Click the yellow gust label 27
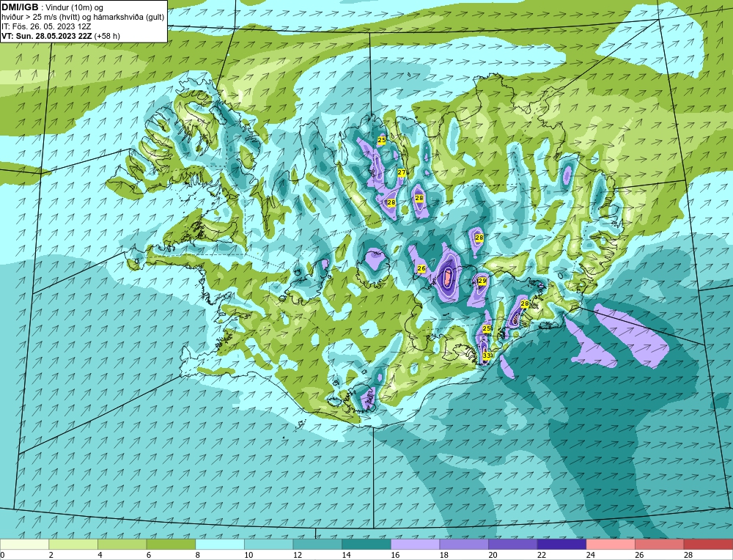Image resolution: width=733 pixels, height=560 pixels. point(402,172)
